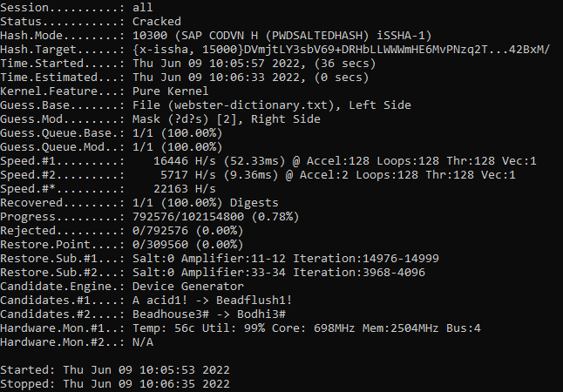
Task: Click the Time.Estimated line value
Action: tap(251, 78)
